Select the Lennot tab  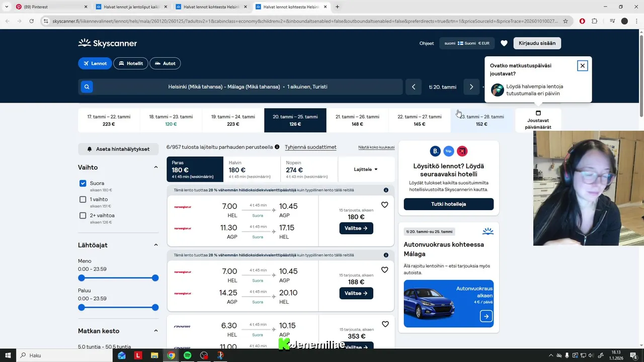coord(95,63)
